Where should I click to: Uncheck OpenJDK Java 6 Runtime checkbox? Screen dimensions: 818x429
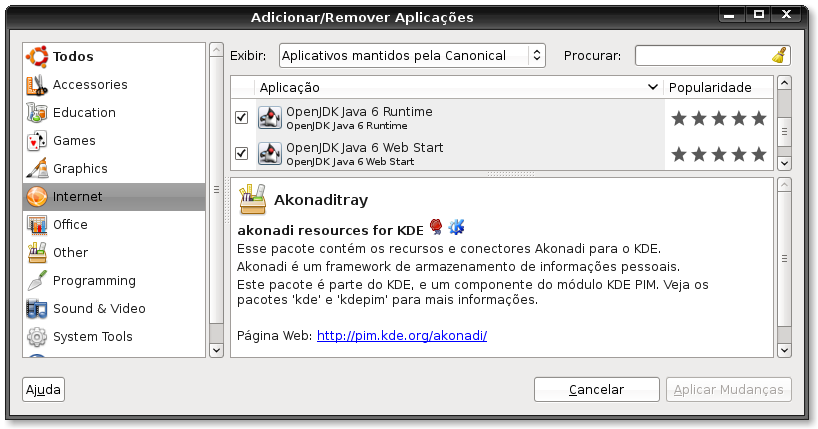click(241, 117)
